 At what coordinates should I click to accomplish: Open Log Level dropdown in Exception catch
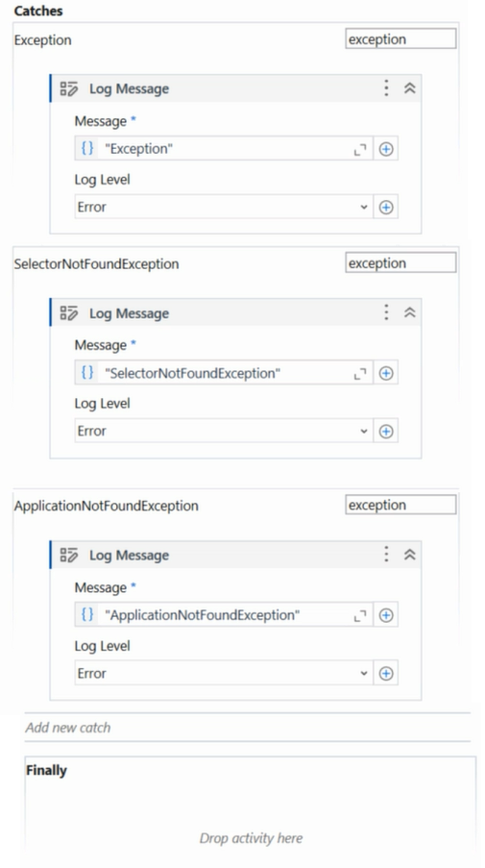[x=224, y=207]
